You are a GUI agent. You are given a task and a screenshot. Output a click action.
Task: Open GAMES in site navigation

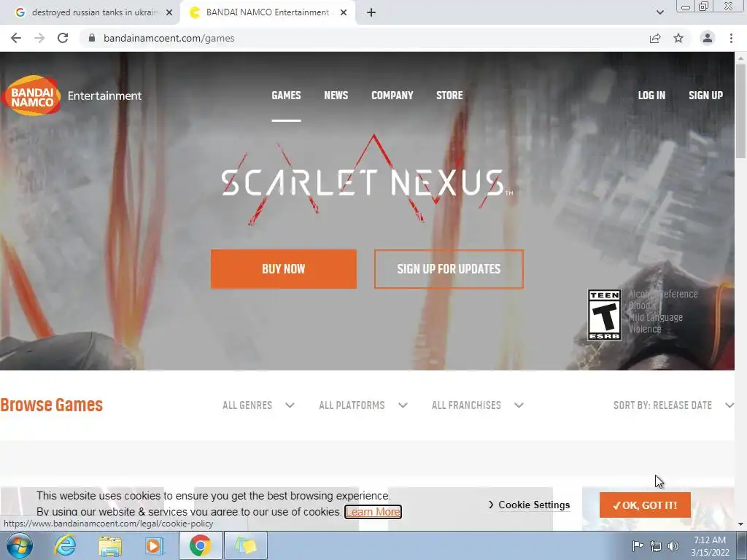tap(286, 96)
